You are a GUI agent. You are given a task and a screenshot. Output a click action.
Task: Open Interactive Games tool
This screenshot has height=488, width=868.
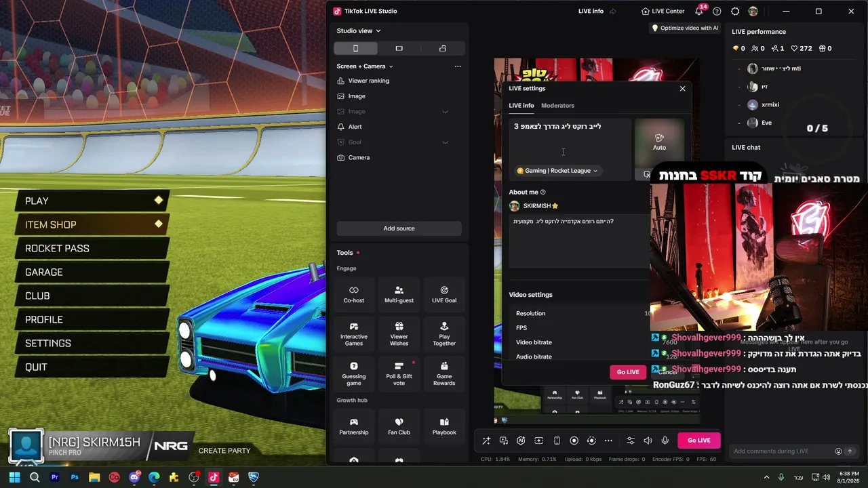pyautogui.click(x=354, y=335)
